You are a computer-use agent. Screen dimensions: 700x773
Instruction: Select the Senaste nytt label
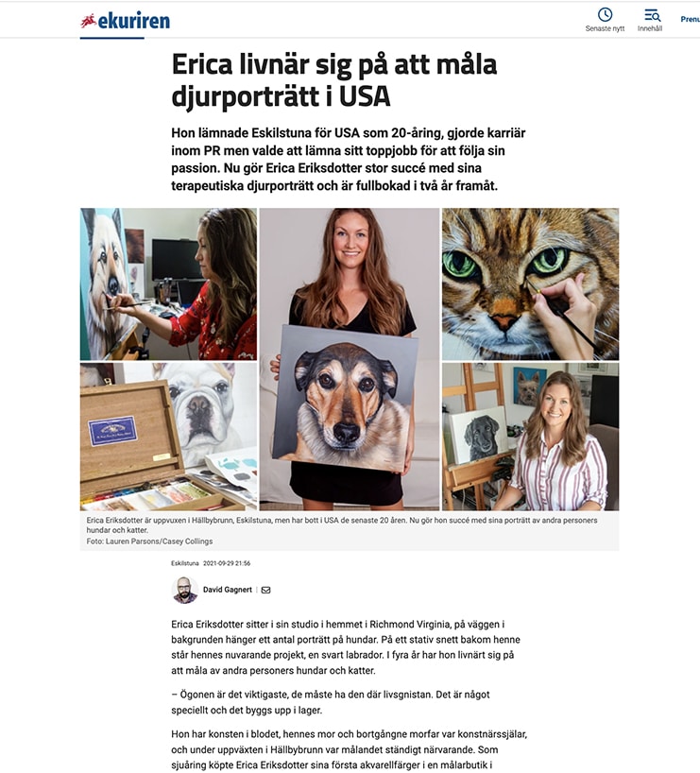pos(605,28)
